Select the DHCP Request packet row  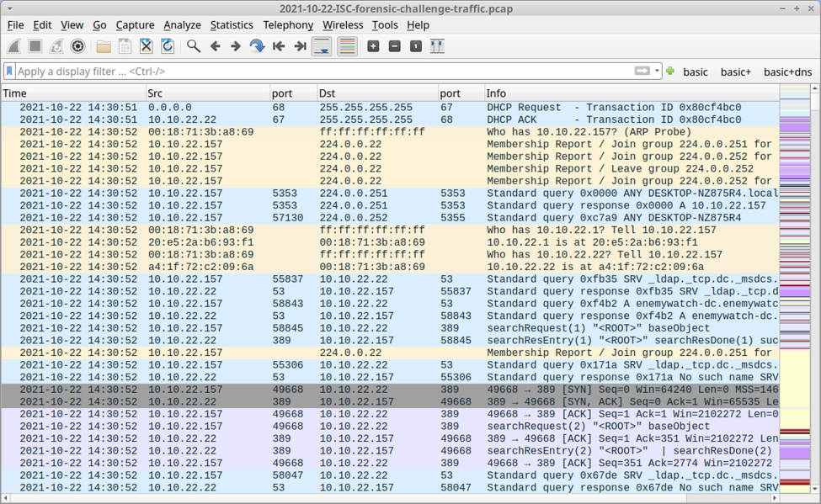pos(390,108)
